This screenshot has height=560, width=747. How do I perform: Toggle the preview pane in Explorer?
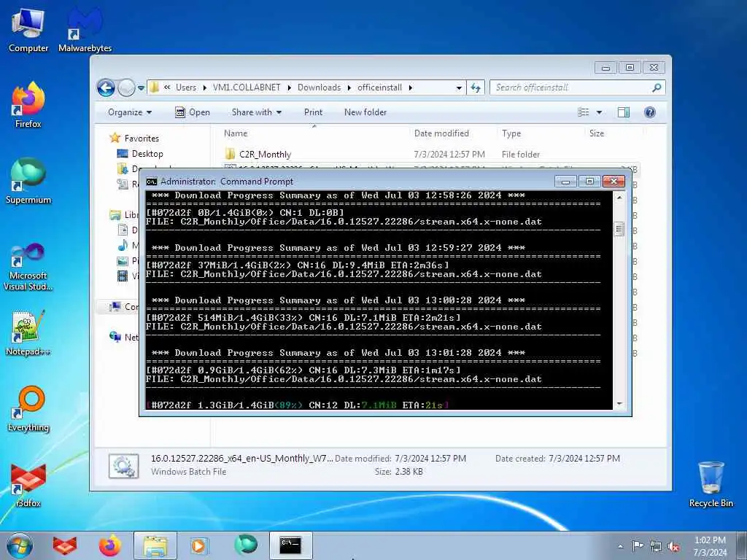(623, 112)
